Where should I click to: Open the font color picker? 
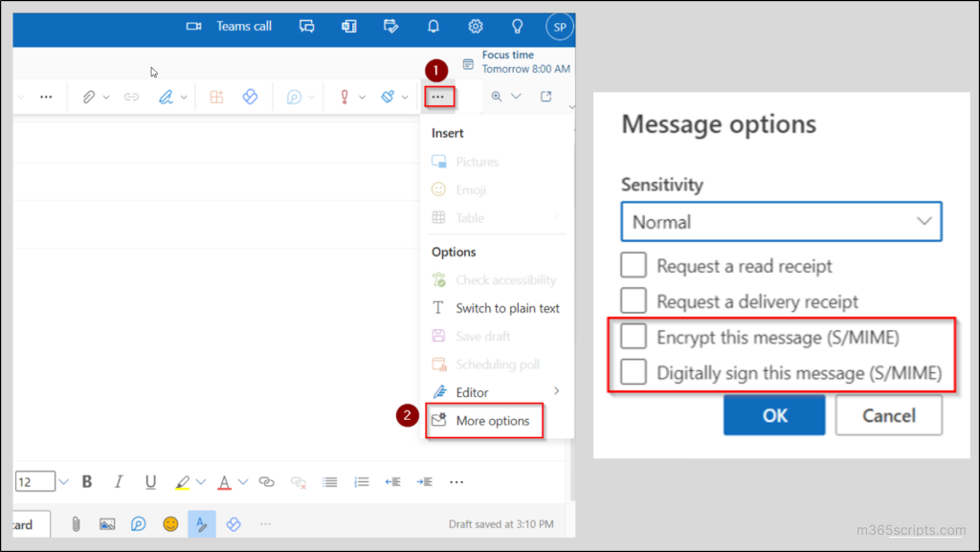(x=226, y=481)
